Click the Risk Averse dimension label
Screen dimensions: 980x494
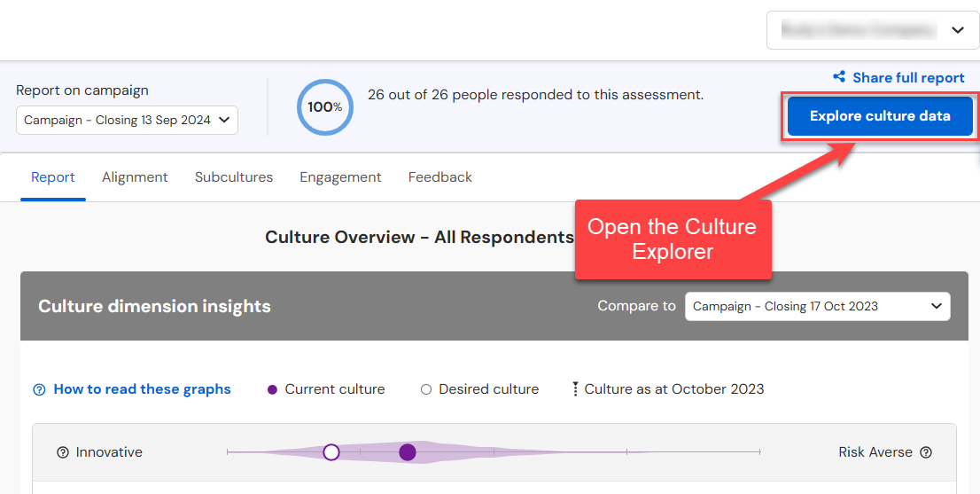875,452
